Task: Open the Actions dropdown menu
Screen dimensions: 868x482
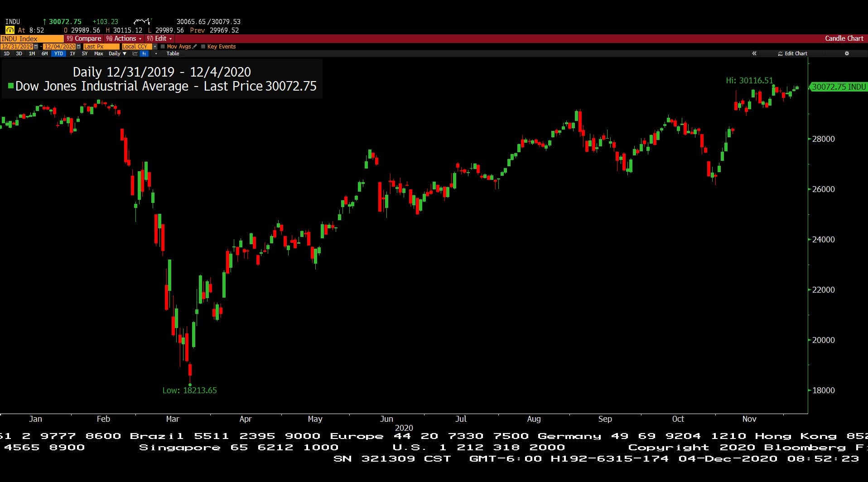Action: point(124,39)
